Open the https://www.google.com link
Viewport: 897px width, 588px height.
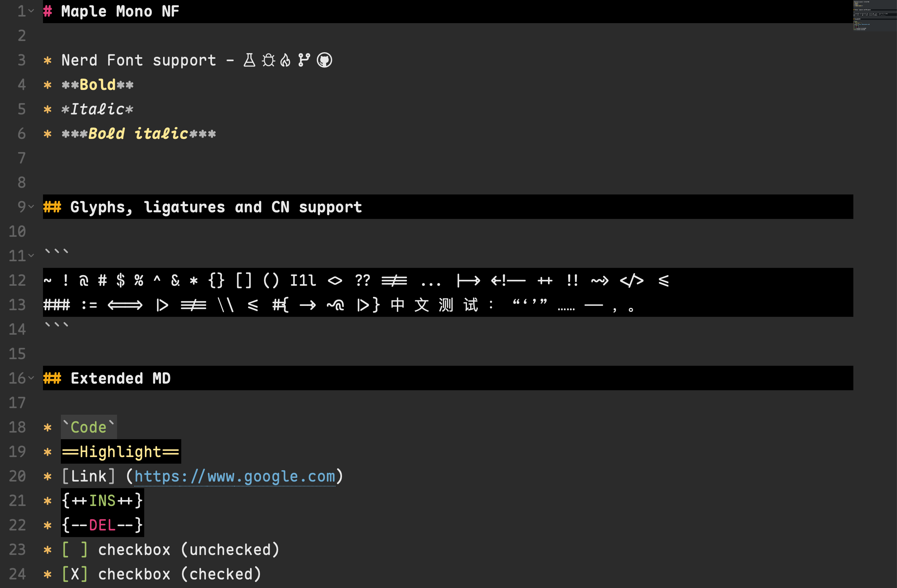coord(235,477)
